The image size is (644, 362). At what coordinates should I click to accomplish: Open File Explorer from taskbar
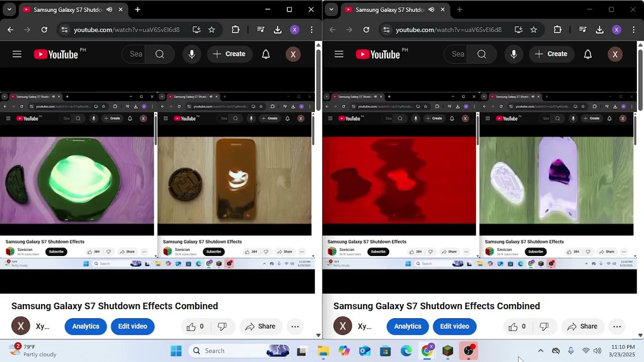pos(323,351)
